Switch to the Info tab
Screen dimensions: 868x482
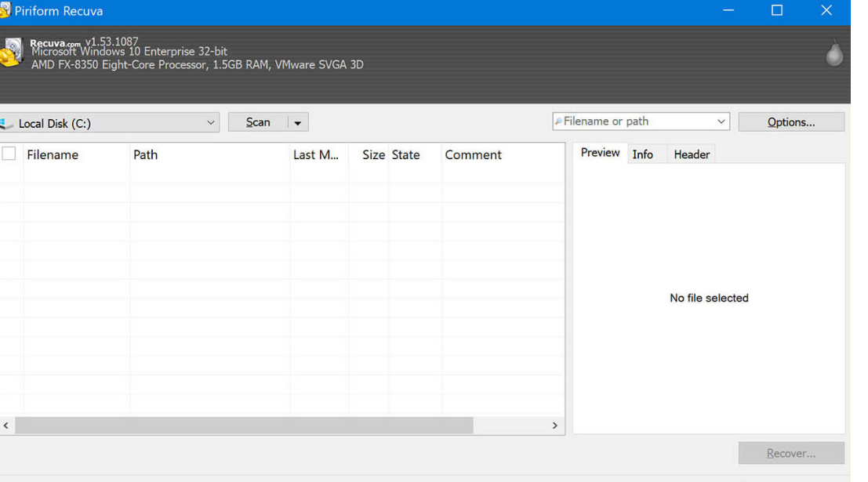(x=642, y=154)
